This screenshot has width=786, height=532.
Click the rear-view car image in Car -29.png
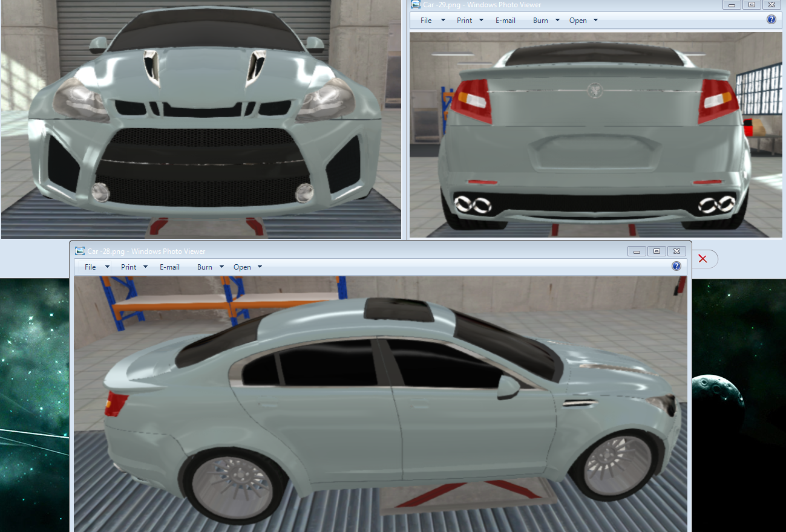pos(596,135)
